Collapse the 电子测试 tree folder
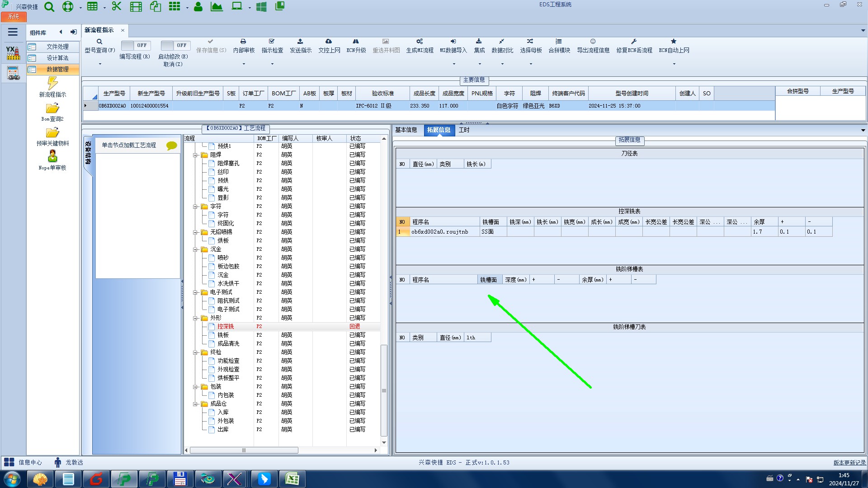The width and height of the screenshot is (868, 488). (x=196, y=292)
